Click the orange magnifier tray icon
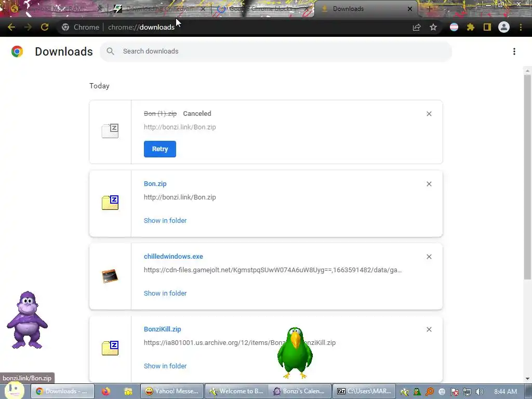This screenshot has width=532, height=399. click(430, 392)
